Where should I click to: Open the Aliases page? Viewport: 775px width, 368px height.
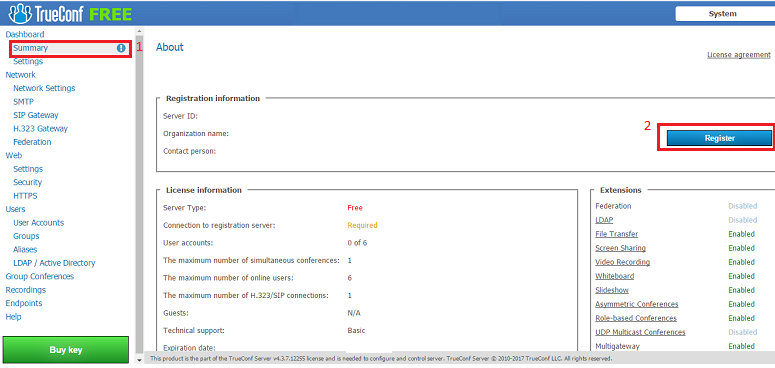point(25,249)
